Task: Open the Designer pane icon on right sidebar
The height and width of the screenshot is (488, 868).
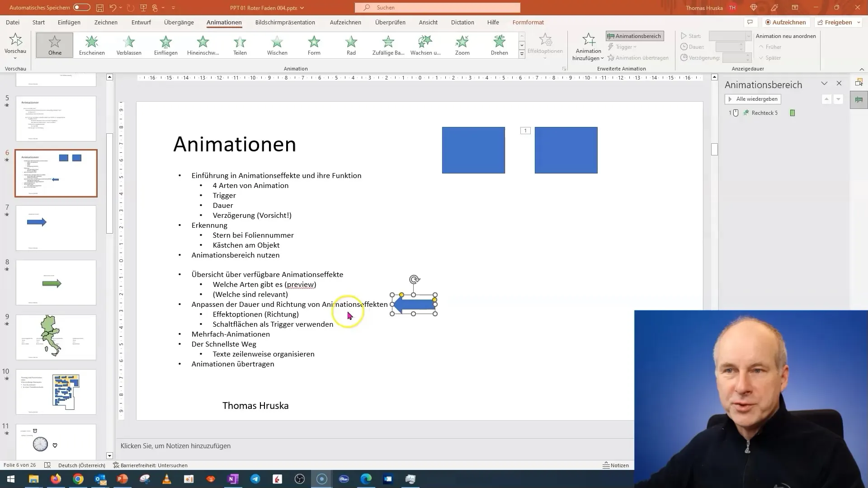Action: click(x=859, y=82)
